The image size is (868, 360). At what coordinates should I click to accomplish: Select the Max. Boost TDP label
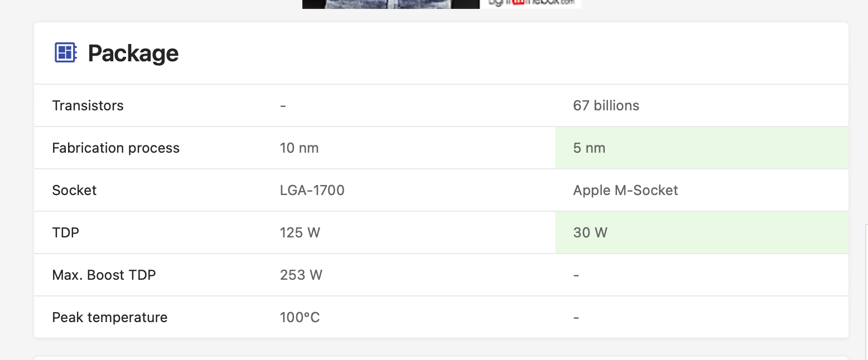[104, 275]
